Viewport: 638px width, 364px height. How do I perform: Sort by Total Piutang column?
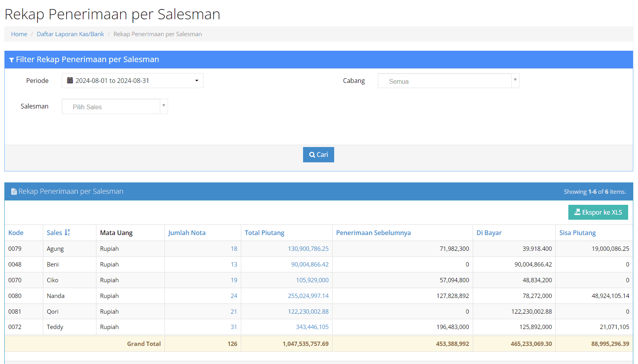tap(264, 233)
